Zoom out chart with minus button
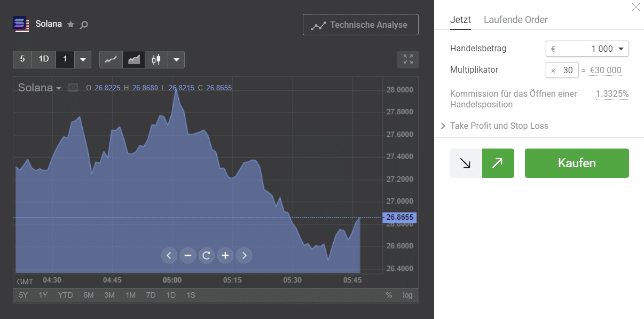Image resolution: width=644 pixels, height=319 pixels. [187, 255]
